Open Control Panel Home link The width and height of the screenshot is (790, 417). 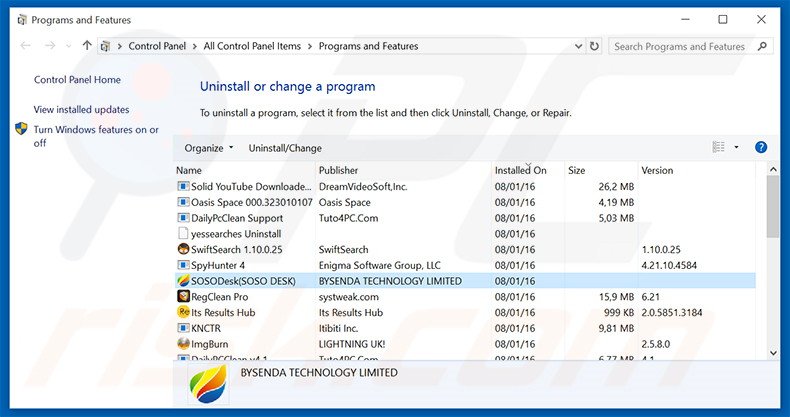coord(77,80)
